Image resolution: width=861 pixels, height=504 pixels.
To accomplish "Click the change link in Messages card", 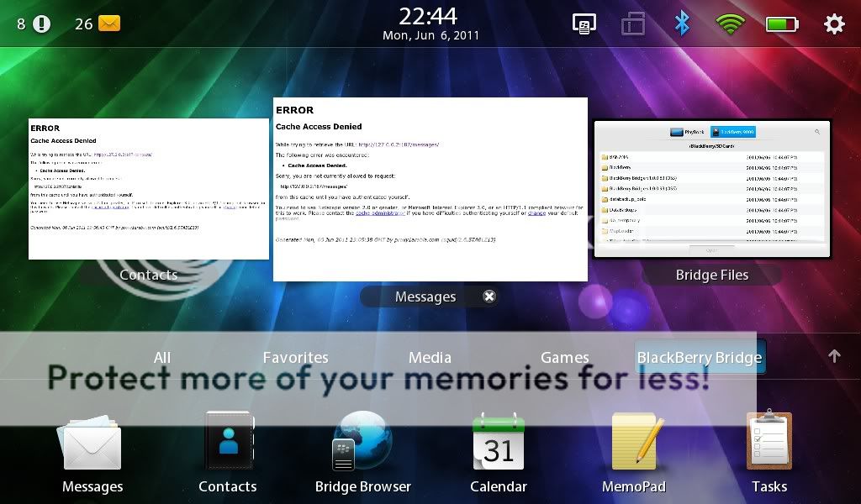I will [536, 213].
